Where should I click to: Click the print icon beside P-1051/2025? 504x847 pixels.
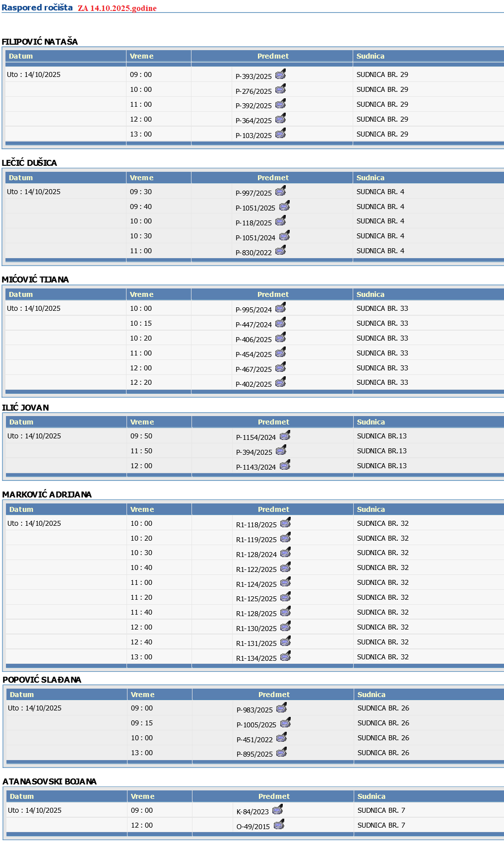(284, 207)
